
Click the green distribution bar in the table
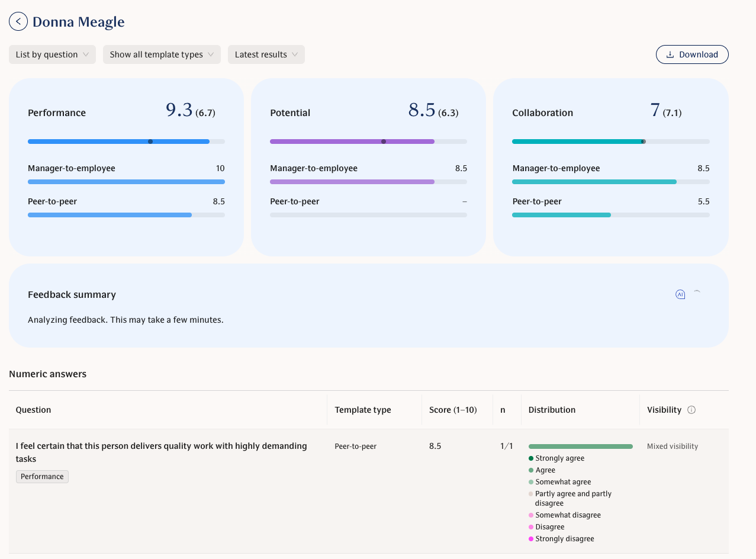[x=580, y=446]
